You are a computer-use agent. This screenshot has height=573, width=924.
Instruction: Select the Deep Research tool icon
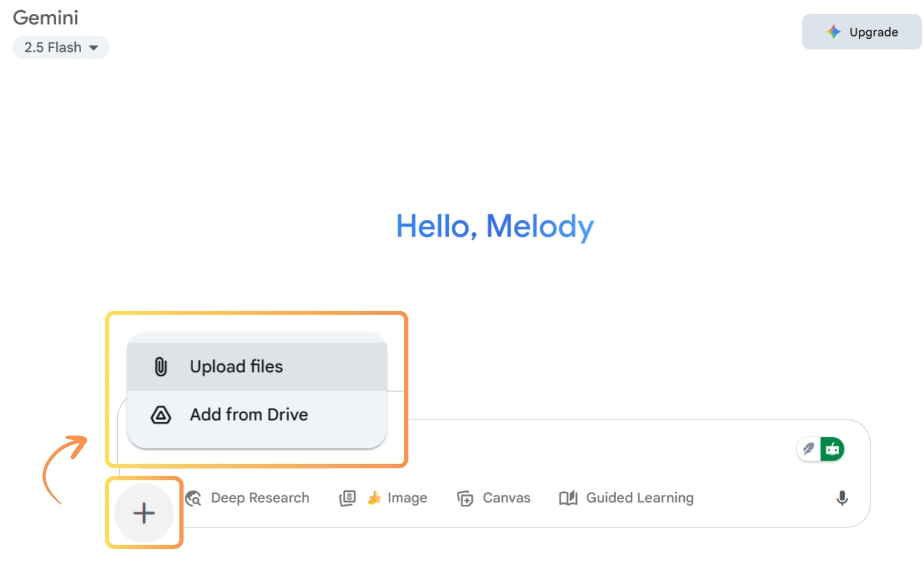194,498
